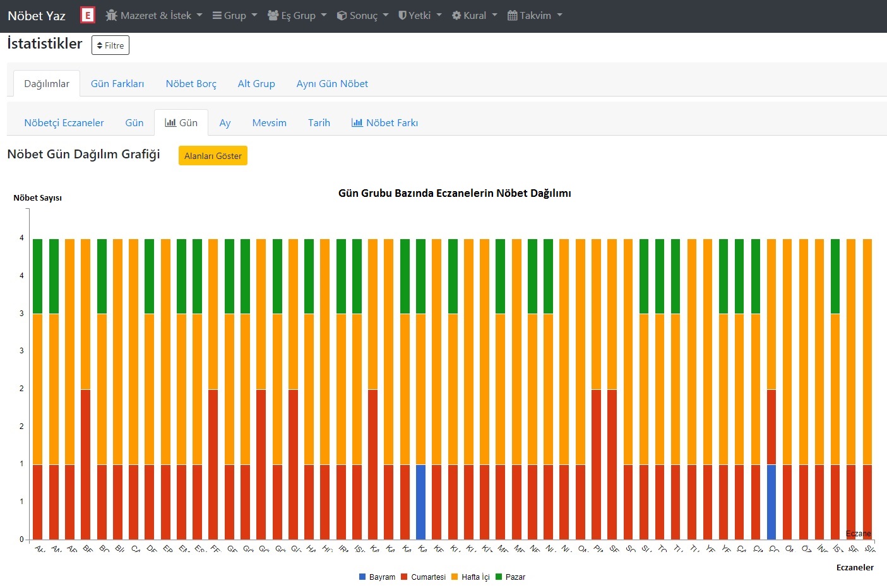Toggle the Bayram series in chart legend

(381, 577)
